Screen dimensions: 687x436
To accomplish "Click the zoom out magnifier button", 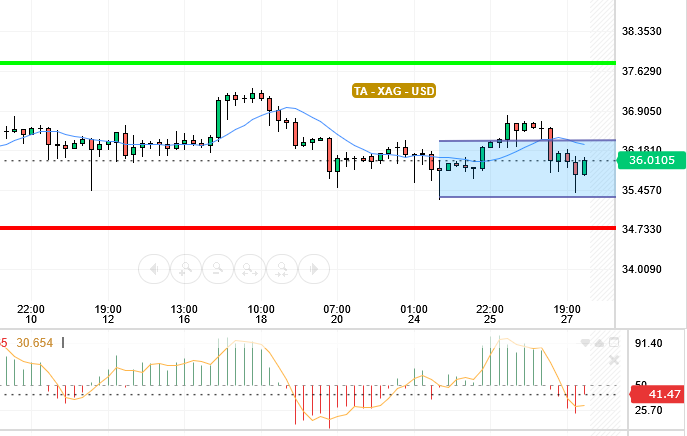I will pos(218,269).
